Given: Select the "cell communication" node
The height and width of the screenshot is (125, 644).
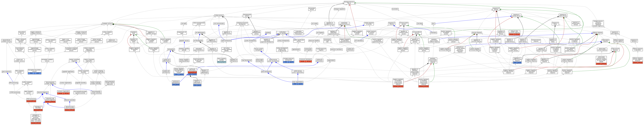Looking at the screenshot, I should [x=219, y=24].
